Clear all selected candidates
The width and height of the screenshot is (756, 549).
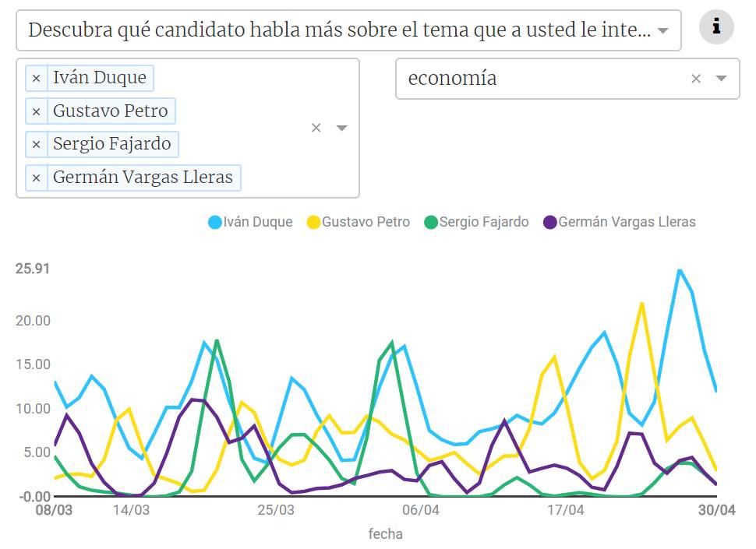pyautogui.click(x=316, y=128)
